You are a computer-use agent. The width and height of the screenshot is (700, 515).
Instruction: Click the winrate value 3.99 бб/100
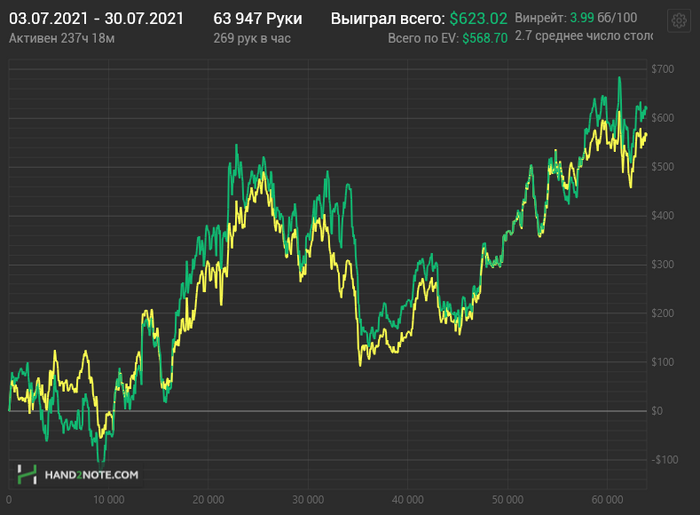[x=604, y=18]
